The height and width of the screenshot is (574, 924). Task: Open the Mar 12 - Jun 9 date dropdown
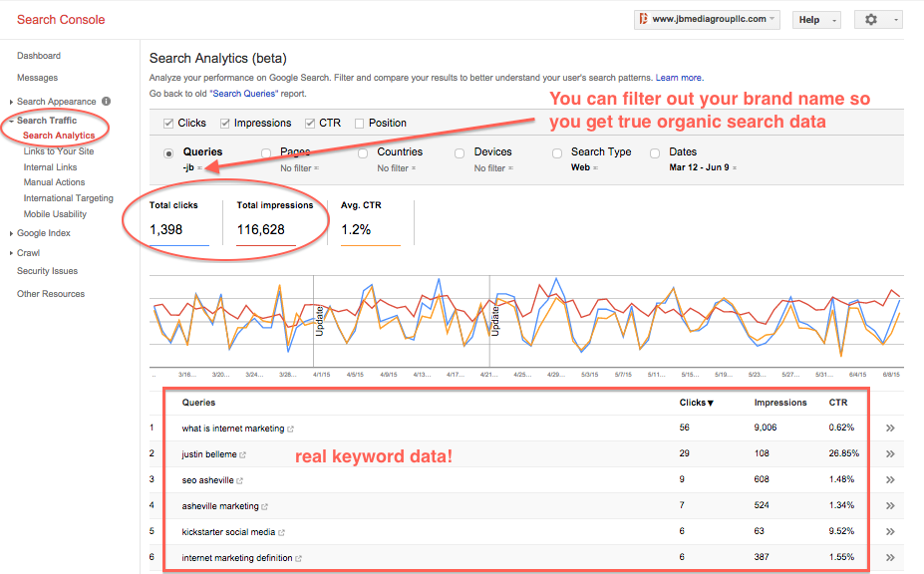pyautogui.click(x=703, y=168)
